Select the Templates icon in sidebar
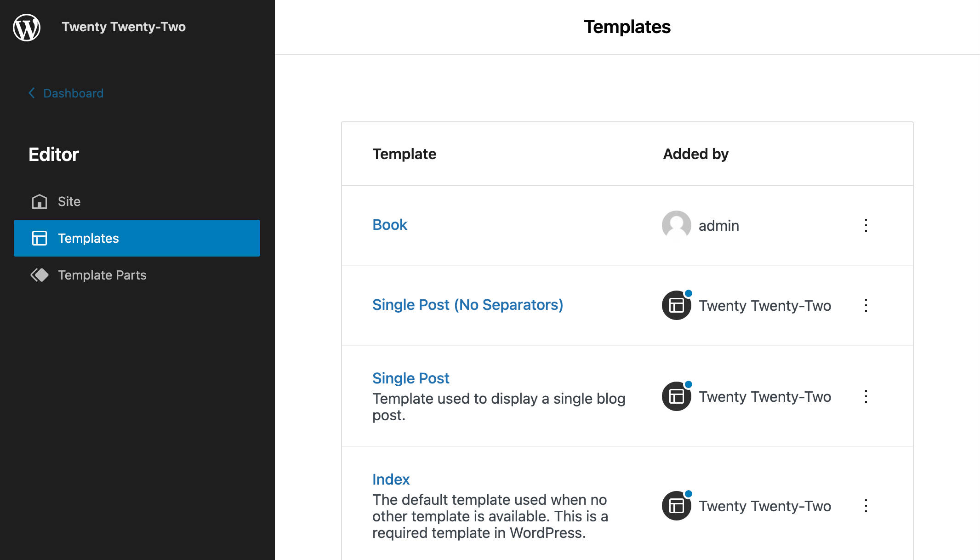Viewport: 980px width, 560px height. pyautogui.click(x=38, y=238)
